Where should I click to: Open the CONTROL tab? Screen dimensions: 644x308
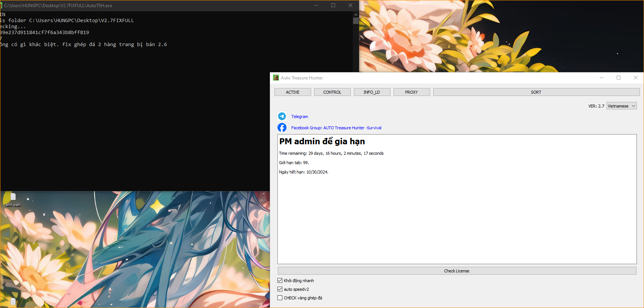(x=332, y=92)
